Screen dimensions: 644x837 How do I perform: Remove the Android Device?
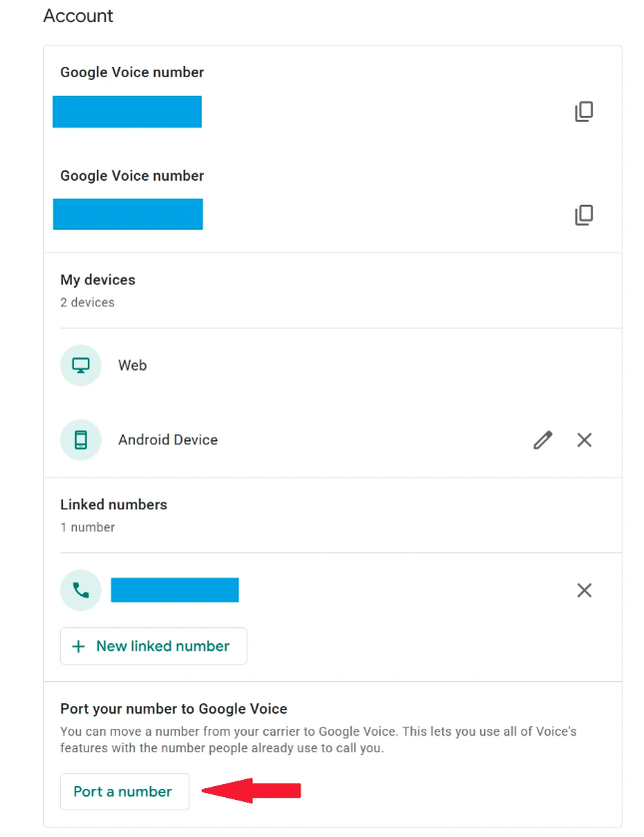tap(584, 439)
